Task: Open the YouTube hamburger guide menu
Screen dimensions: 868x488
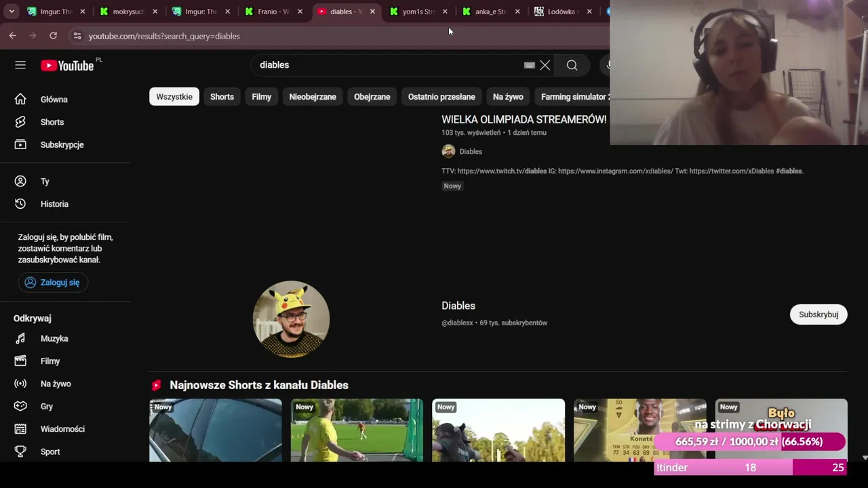Action: [20, 65]
